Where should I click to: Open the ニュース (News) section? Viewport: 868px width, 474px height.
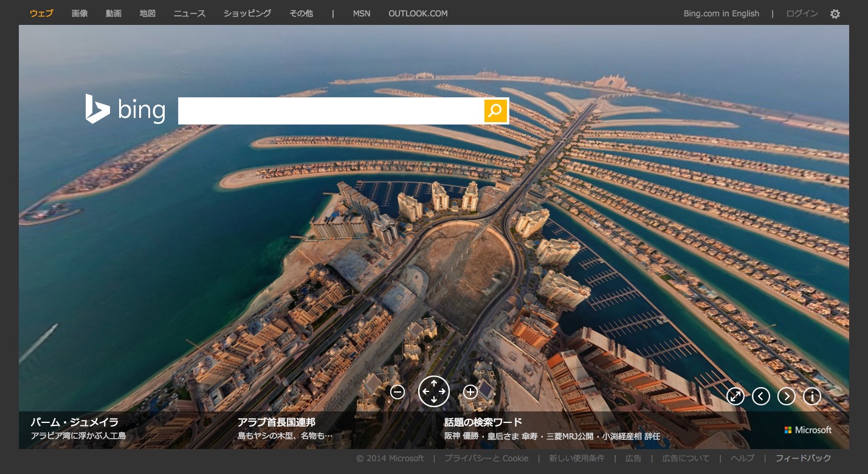pyautogui.click(x=190, y=13)
